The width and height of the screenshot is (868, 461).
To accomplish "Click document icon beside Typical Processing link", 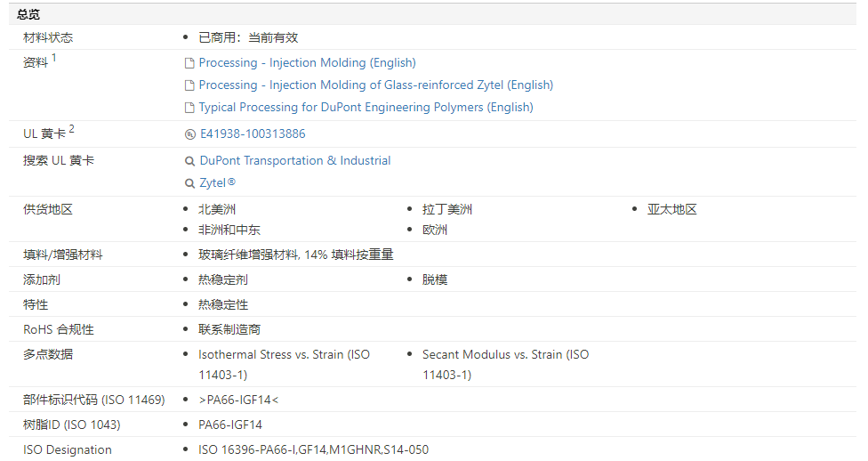I will (189, 108).
